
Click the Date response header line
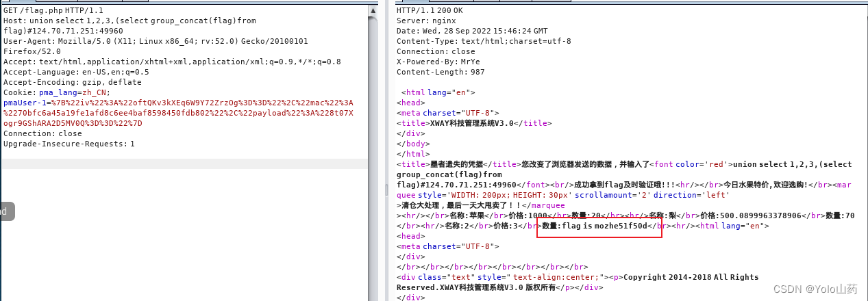[x=472, y=31]
